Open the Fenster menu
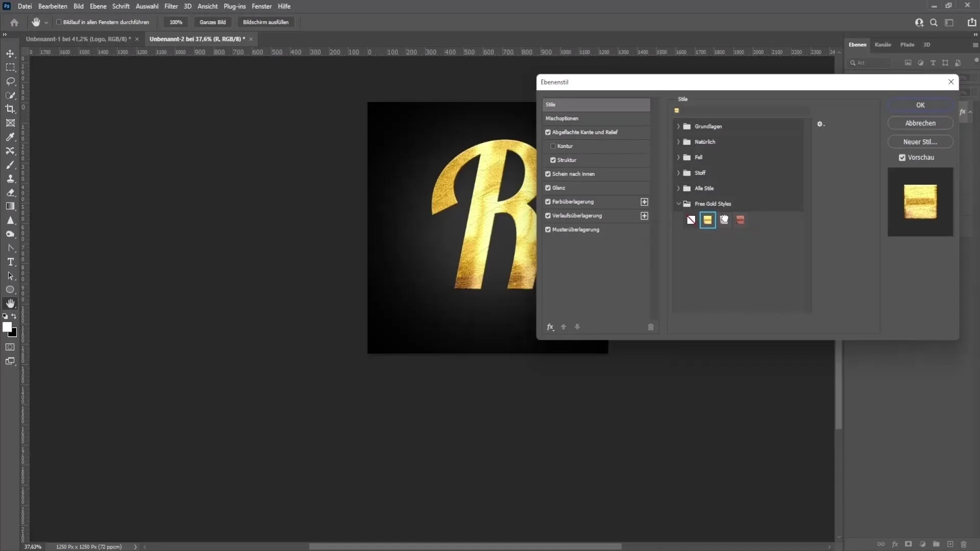 261,6
